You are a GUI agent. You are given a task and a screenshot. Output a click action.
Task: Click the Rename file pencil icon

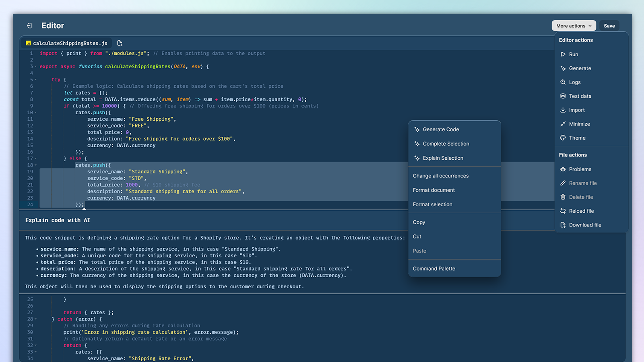(563, 183)
